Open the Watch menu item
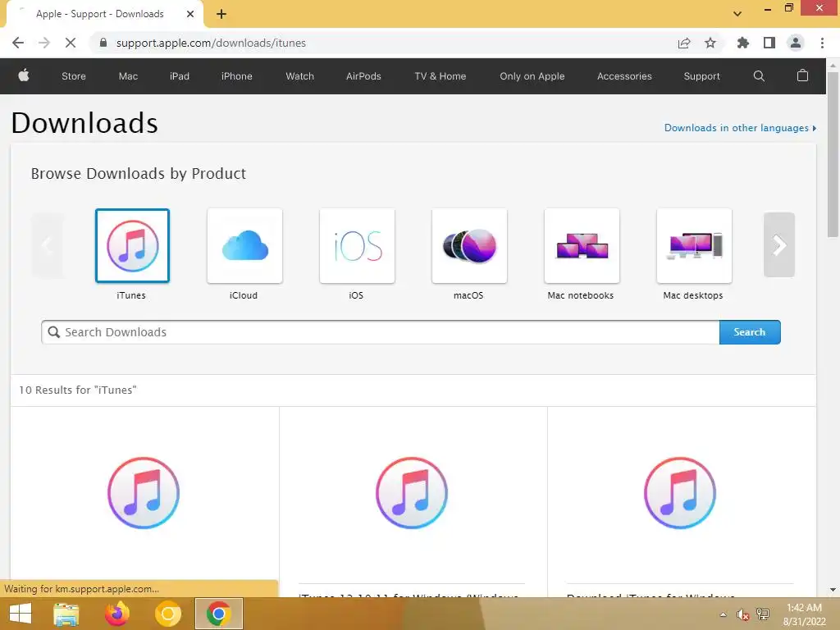The height and width of the screenshot is (630, 840). coord(300,76)
